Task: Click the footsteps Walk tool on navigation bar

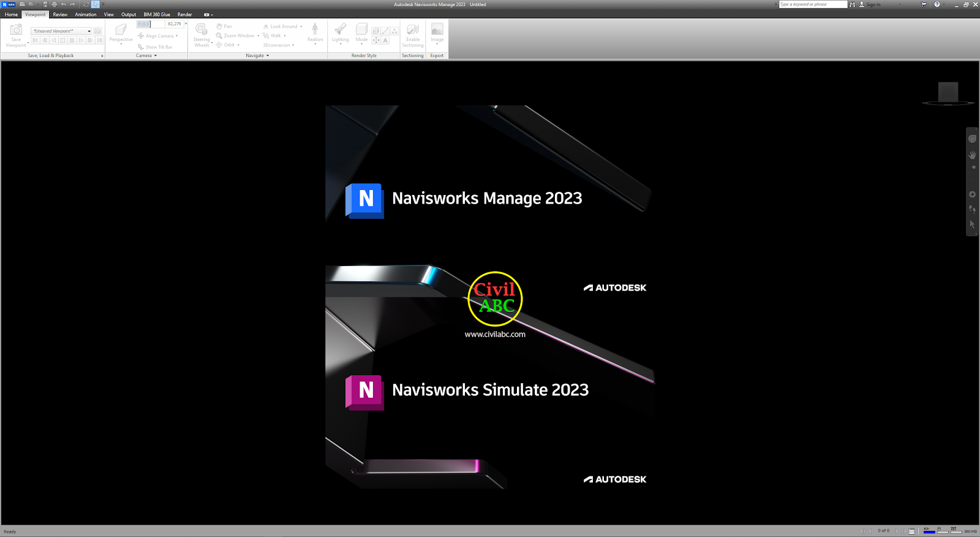Action: coord(972,209)
